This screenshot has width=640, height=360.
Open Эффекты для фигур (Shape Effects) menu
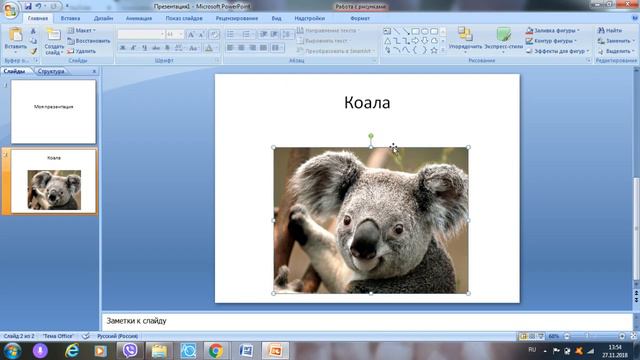click(558, 51)
